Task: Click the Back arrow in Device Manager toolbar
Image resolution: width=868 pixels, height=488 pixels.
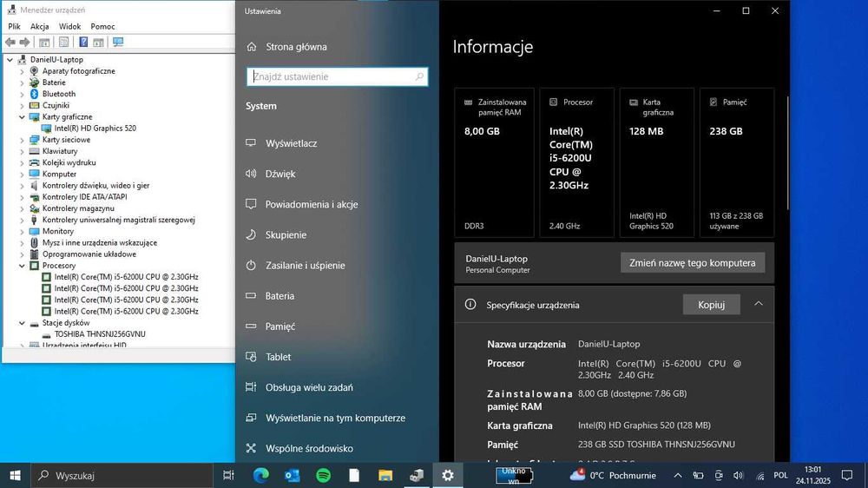Action: tap(10, 42)
